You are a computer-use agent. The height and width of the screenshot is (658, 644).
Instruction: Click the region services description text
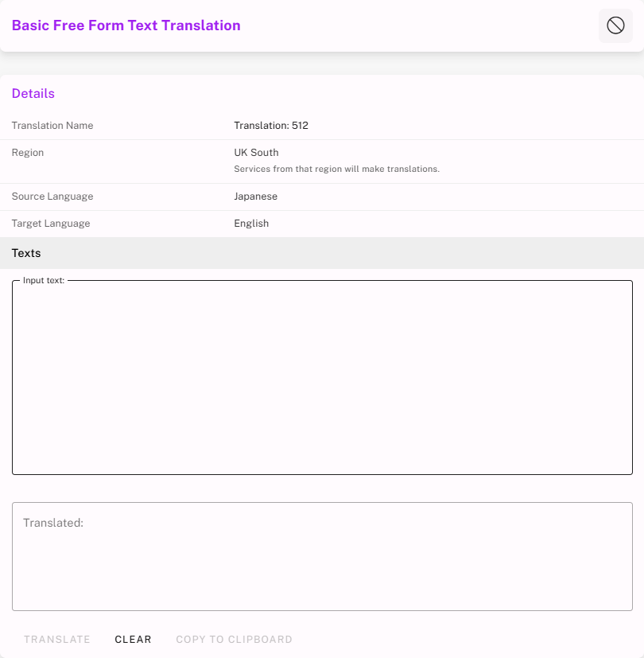tap(336, 169)
